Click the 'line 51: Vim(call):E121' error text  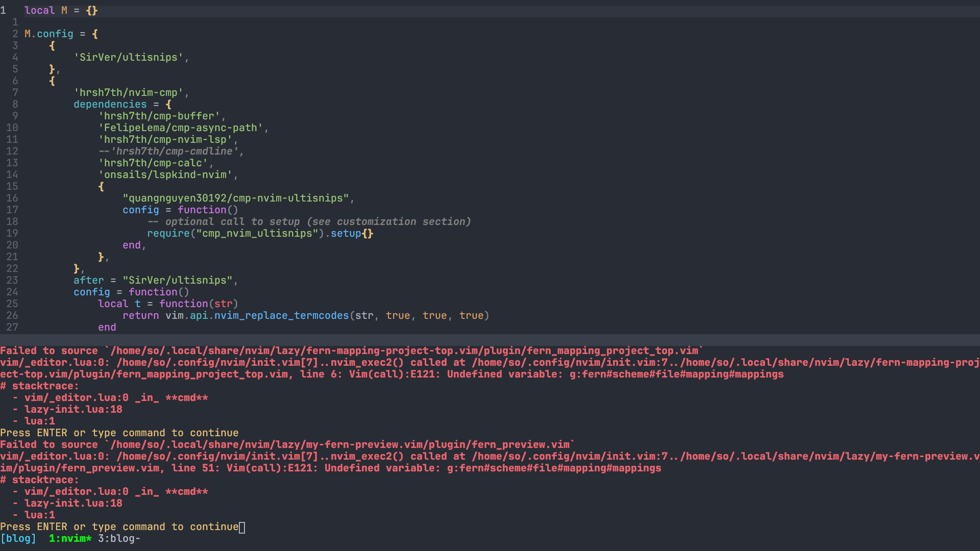(x=245, y=468)
